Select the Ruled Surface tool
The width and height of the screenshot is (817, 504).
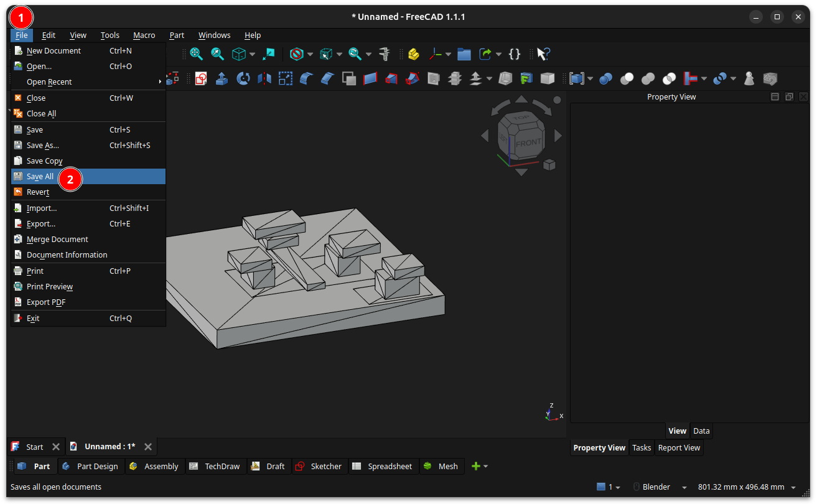370,78
